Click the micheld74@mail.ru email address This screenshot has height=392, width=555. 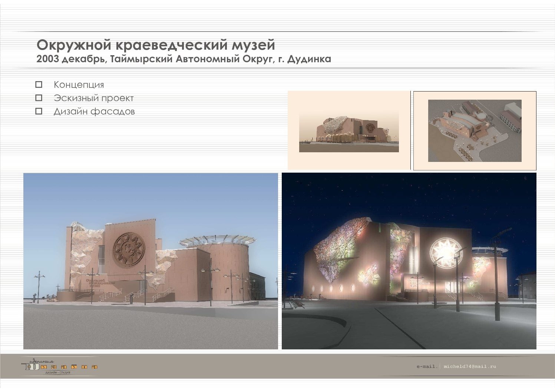point(470,366)
